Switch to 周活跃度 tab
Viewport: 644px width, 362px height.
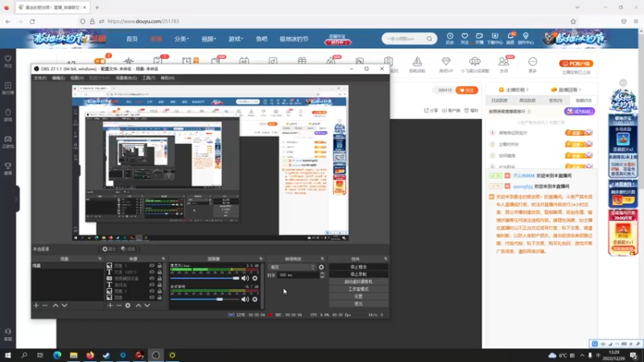[527, 101]
